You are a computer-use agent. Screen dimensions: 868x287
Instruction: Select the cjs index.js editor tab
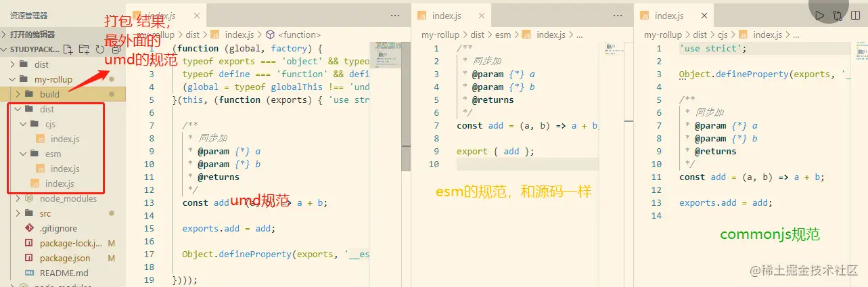coord(675,15)
